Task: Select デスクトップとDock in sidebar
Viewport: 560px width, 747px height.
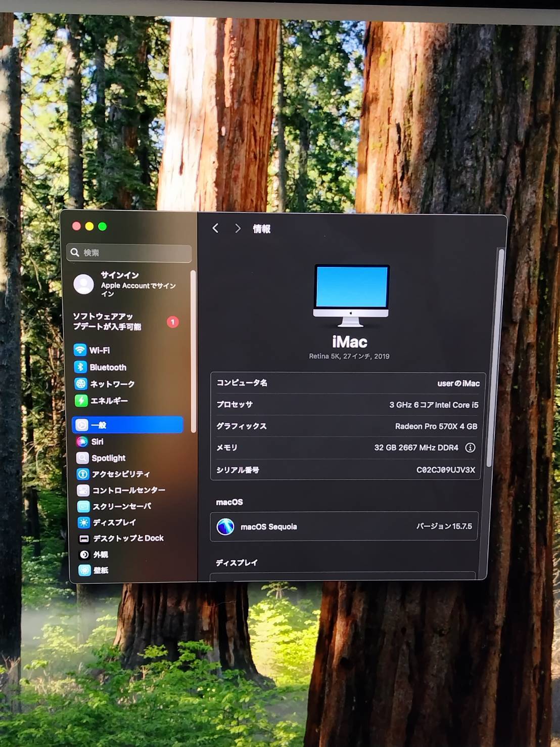Action: [x=128, y=538]
